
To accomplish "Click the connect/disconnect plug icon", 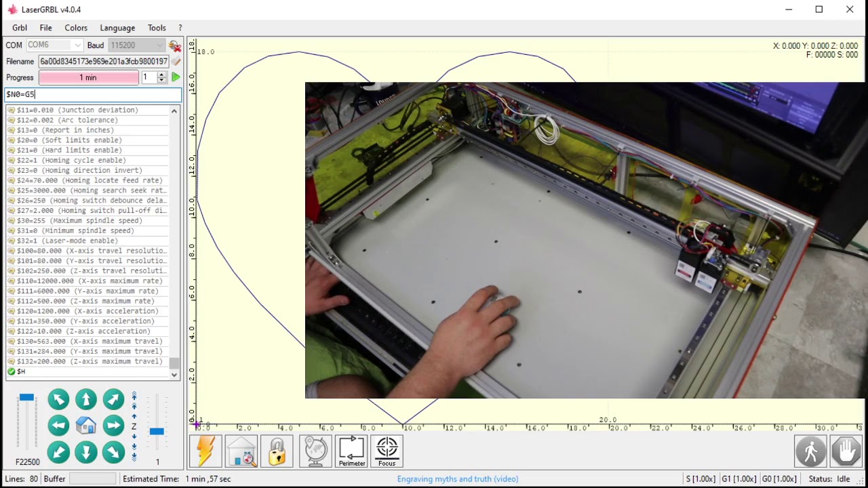I will coord(175,45).
